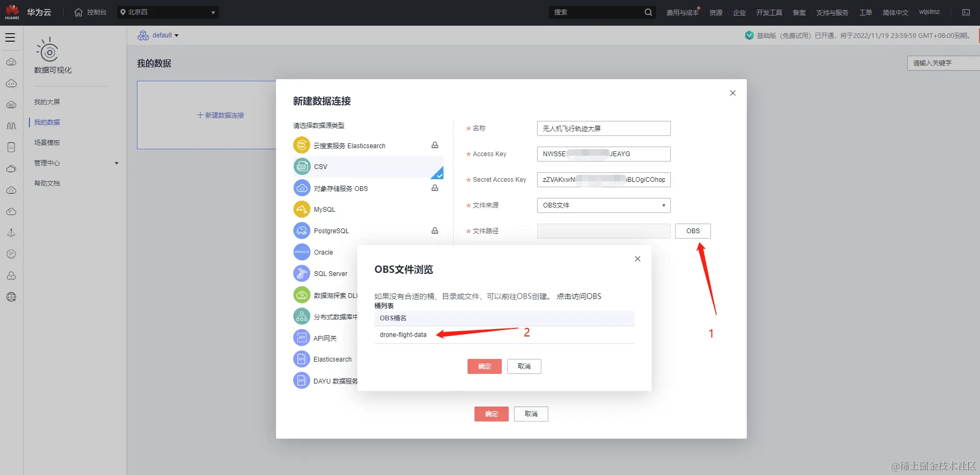
Task: Click the globe icon in left rail
Action: click(11, 297)
